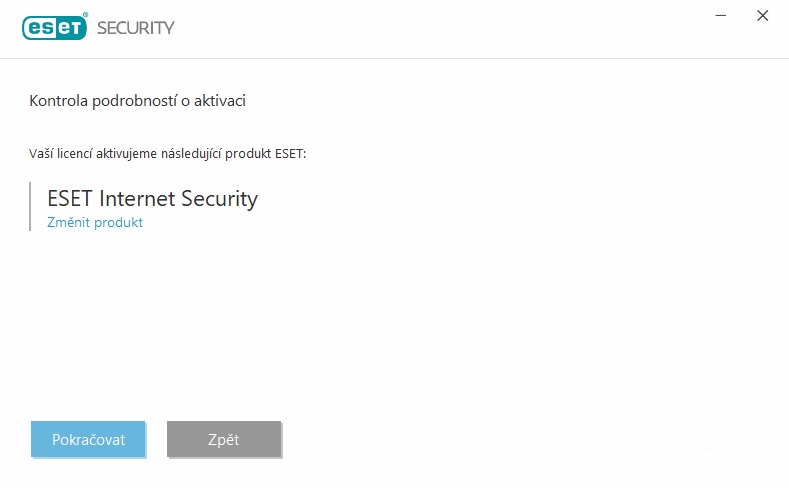
Task: Click the Vaší licencí aktivujeme text line
Action: click(168, 153)
